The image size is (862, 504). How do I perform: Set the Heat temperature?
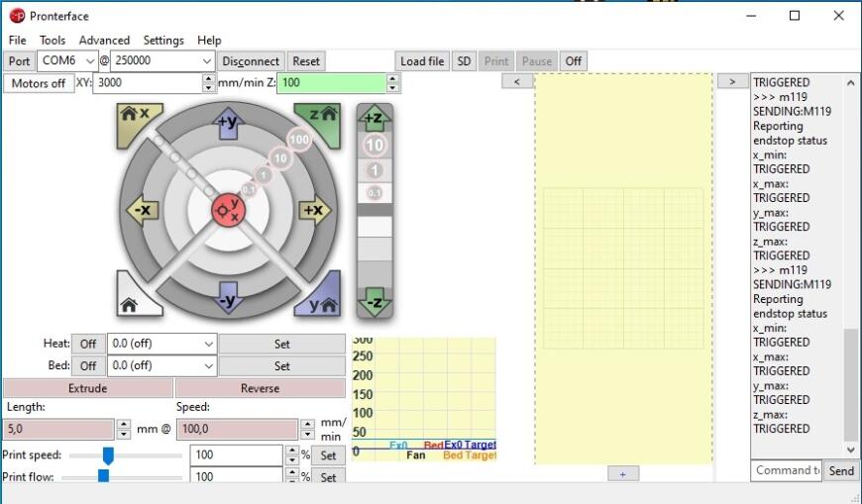[282, 344]
